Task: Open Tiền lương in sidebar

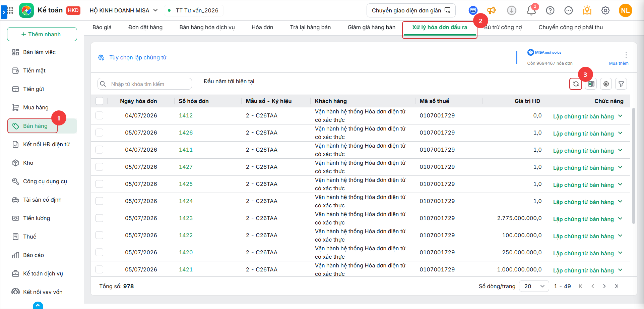Action: pos(37,218)
